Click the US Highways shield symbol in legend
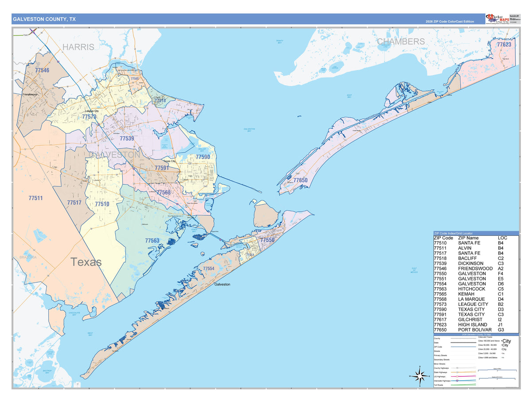The height and width of the screenshot is (403, 532). click(457, 376)
